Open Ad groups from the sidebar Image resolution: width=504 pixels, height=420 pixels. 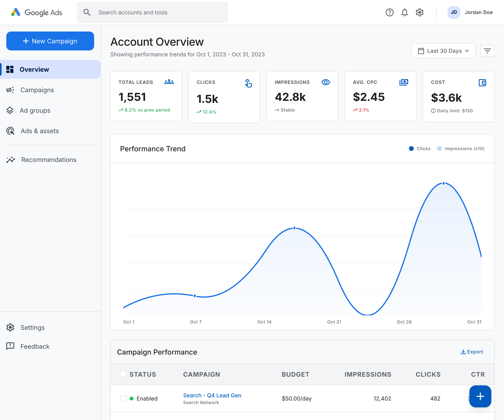(x=50, y=111)
